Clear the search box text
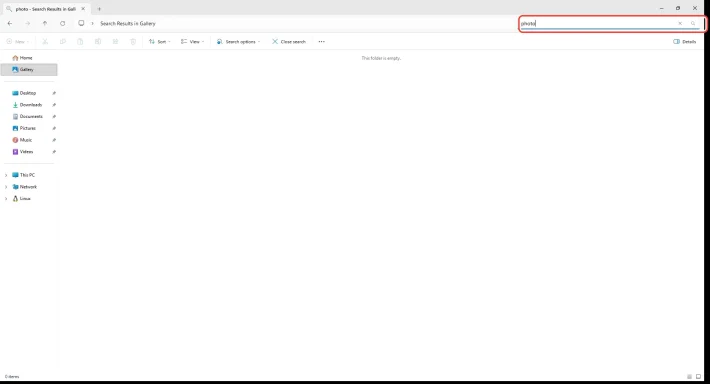Viewport: 710px width, 384px height. 680,24
